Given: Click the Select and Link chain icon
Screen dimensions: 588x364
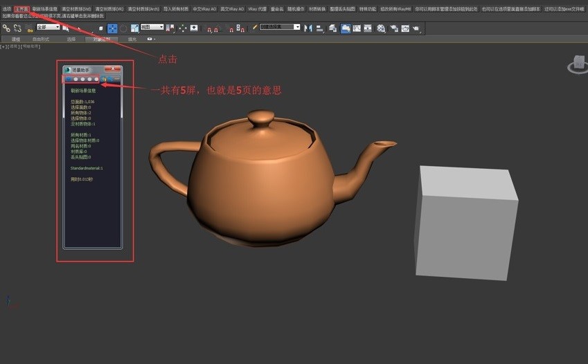Looking at the screenshot, I should [x=6, y=28].
